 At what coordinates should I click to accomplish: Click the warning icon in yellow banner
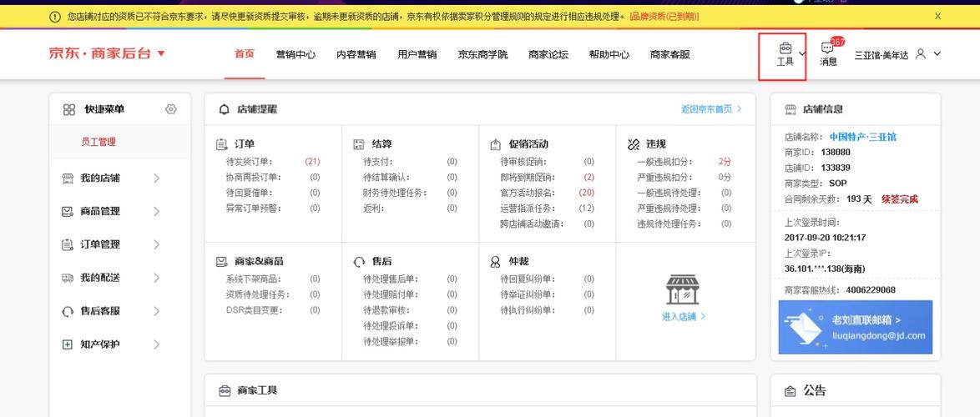tap(55, 17)
